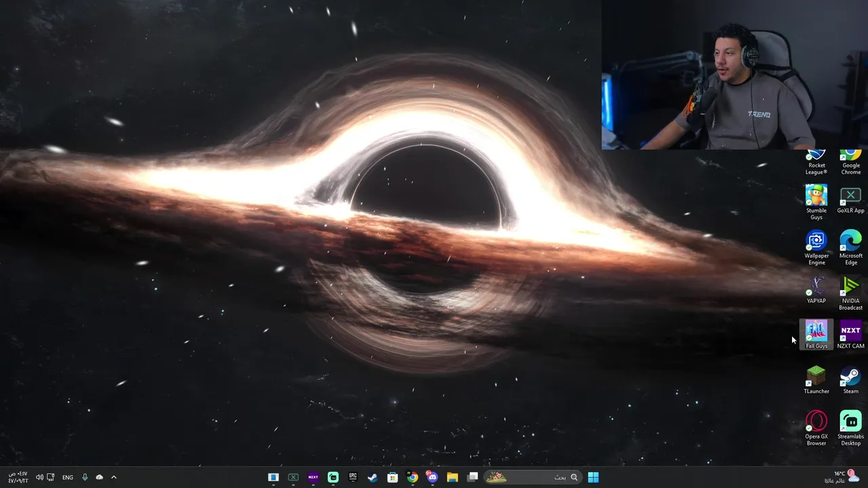868x488 pixels.
Task: Open Steam from the taskbar
Action: point(372,477)
